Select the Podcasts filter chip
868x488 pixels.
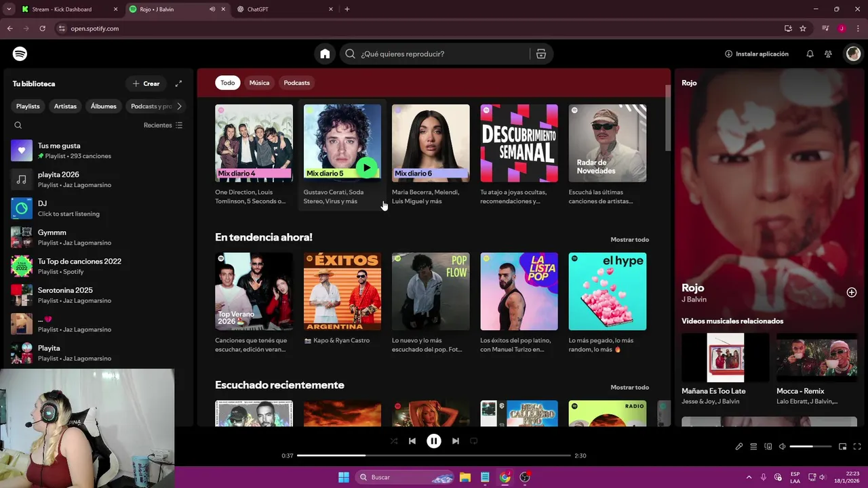297,83
